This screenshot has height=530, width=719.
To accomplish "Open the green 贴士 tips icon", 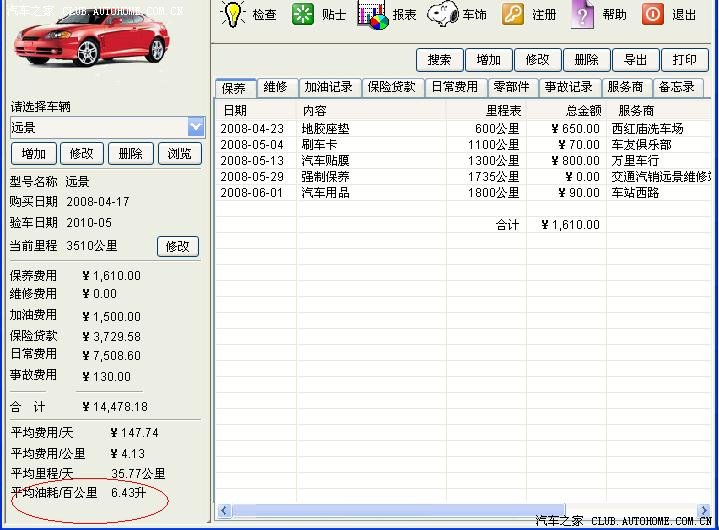I will (302, 14).
